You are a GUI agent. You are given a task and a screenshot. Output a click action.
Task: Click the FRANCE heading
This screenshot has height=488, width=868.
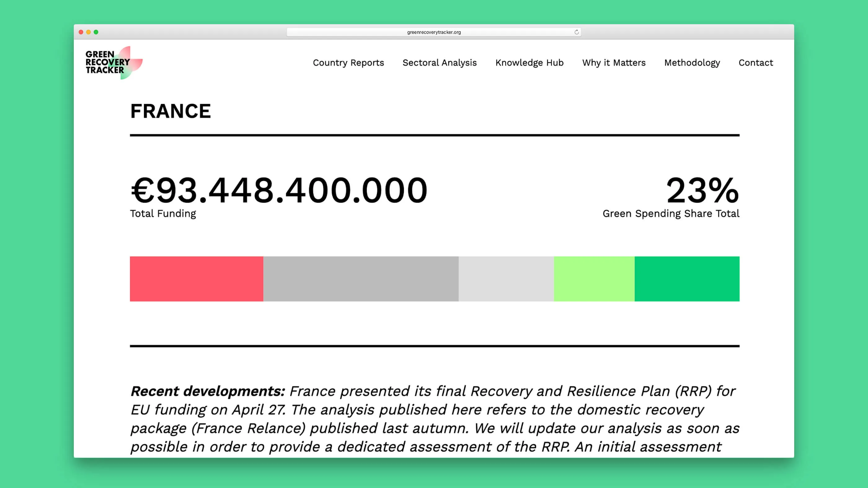click(x=170, y=111)
